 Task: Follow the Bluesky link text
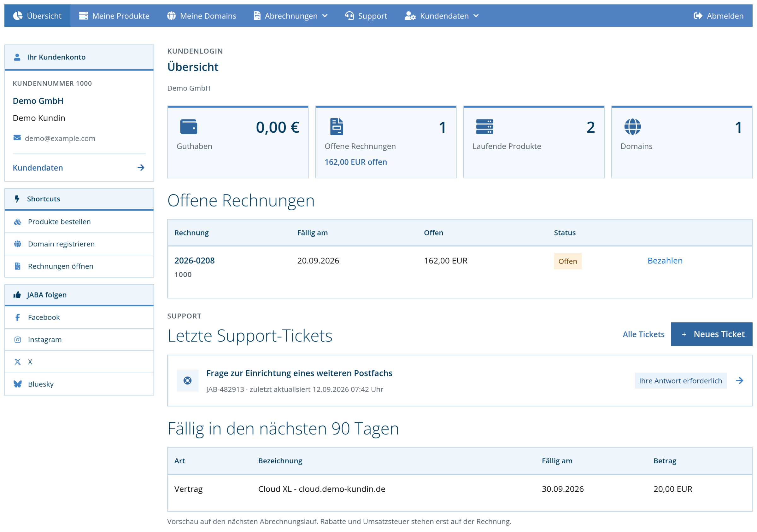click(x=41, y=384)
